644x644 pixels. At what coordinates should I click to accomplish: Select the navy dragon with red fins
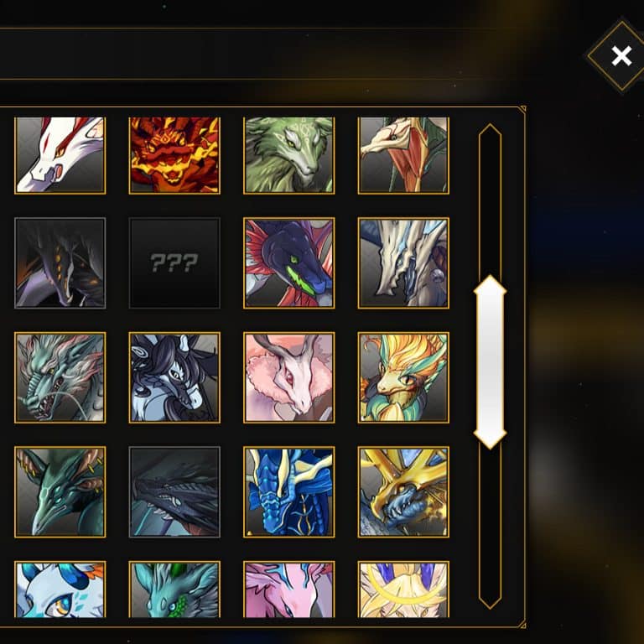tap(288, 262)
